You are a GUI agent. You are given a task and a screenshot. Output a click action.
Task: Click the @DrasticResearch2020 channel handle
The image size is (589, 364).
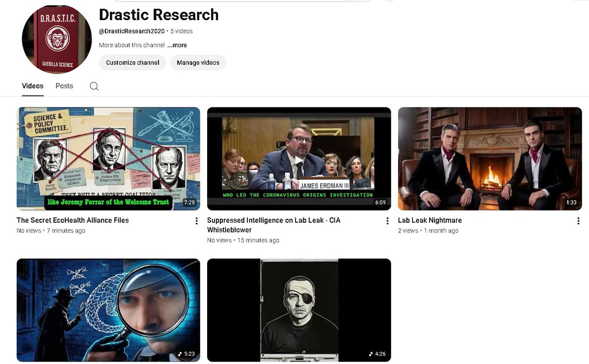[132, 31]
